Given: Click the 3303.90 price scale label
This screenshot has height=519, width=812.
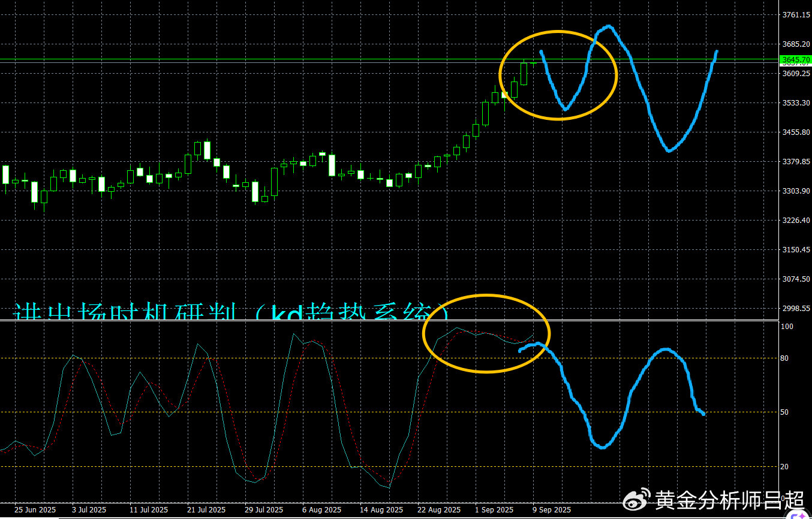Looking at the screenshot, I should pos(796,191).
